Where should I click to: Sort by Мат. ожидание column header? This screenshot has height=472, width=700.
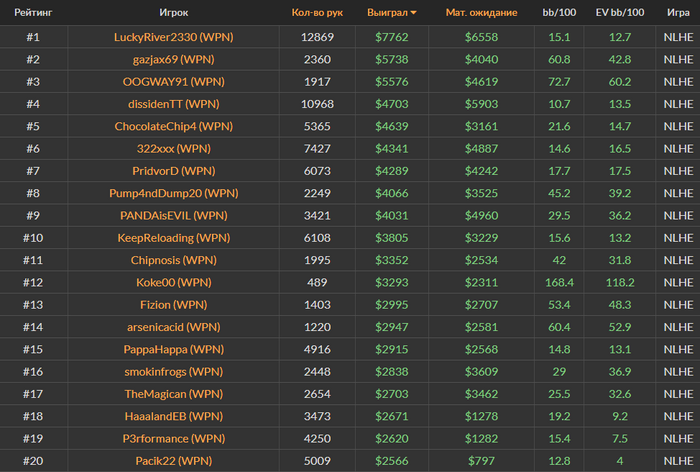pyautogui.click(x=481, y=13)
